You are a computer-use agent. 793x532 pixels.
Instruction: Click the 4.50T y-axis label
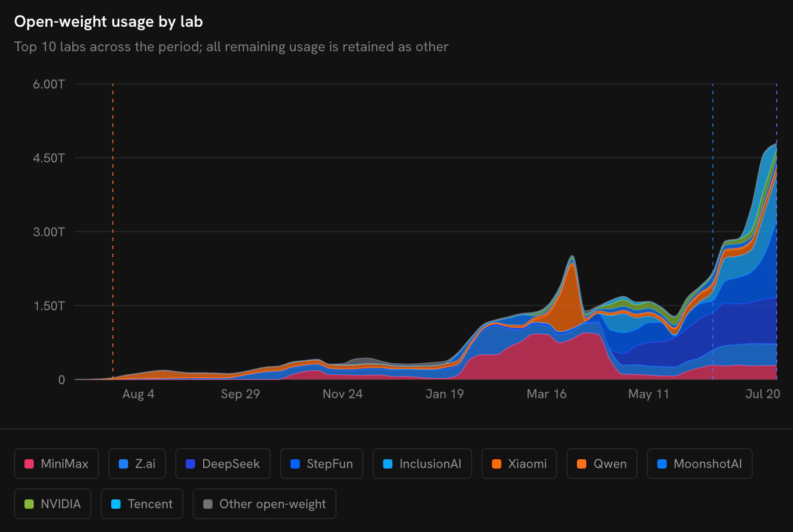(x=49, y=158)
